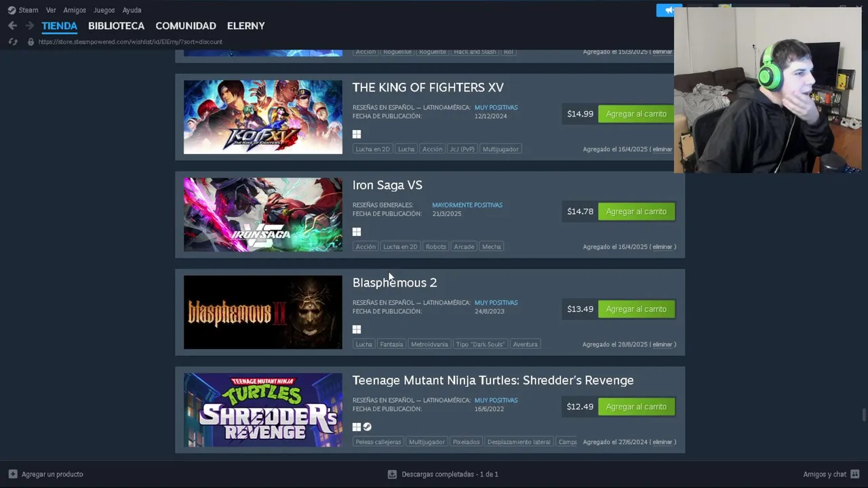The image size is (868, 488).
Task: Click the page scrollbar thumb
Action: click(864, 415)
